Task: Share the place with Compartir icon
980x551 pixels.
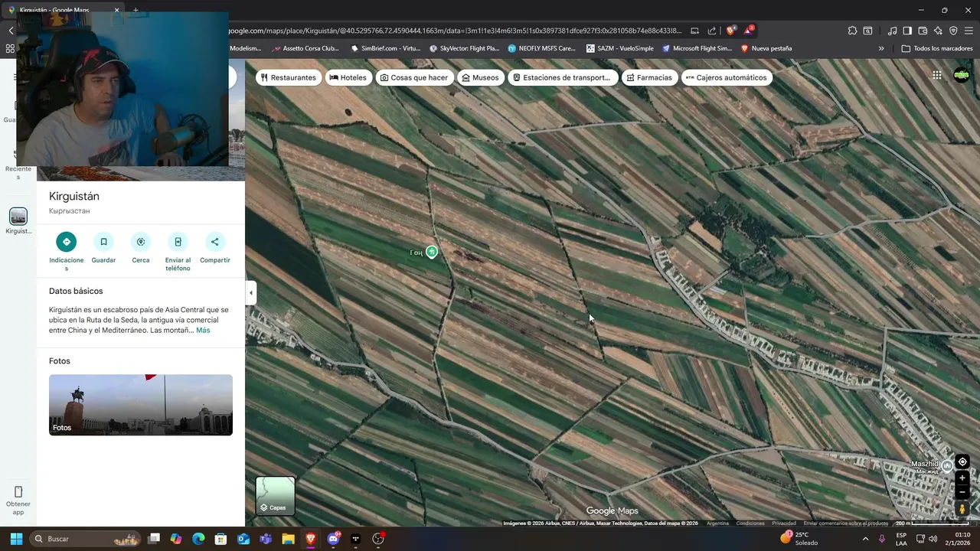Action: [215, 242]
